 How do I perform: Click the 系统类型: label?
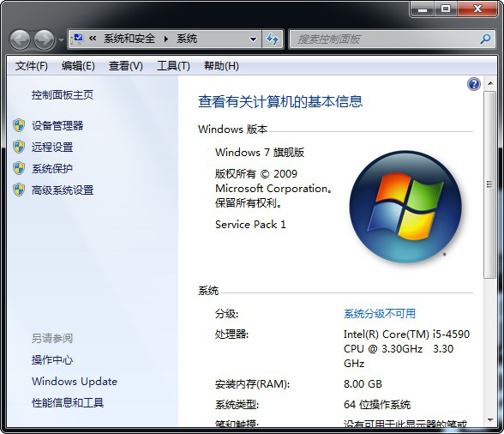237,405
